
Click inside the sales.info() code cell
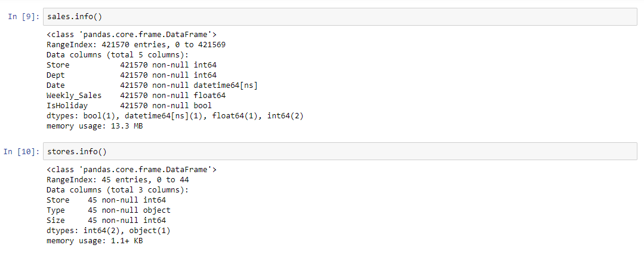[x=340, y=17]
